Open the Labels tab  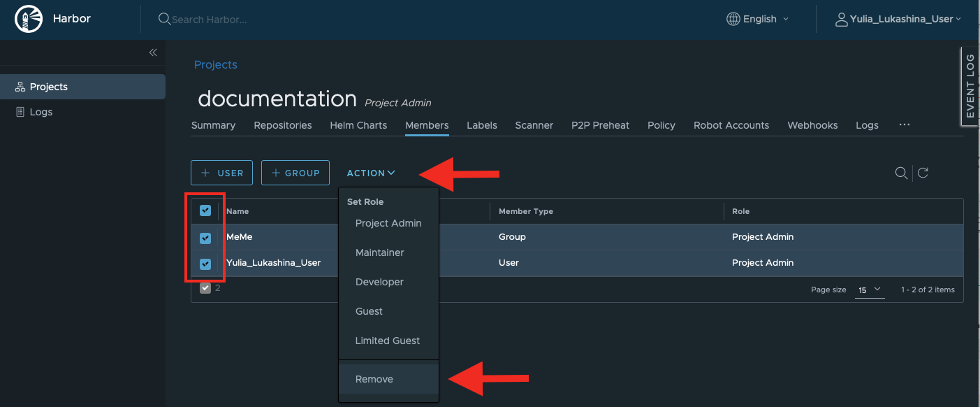point(482,125)
